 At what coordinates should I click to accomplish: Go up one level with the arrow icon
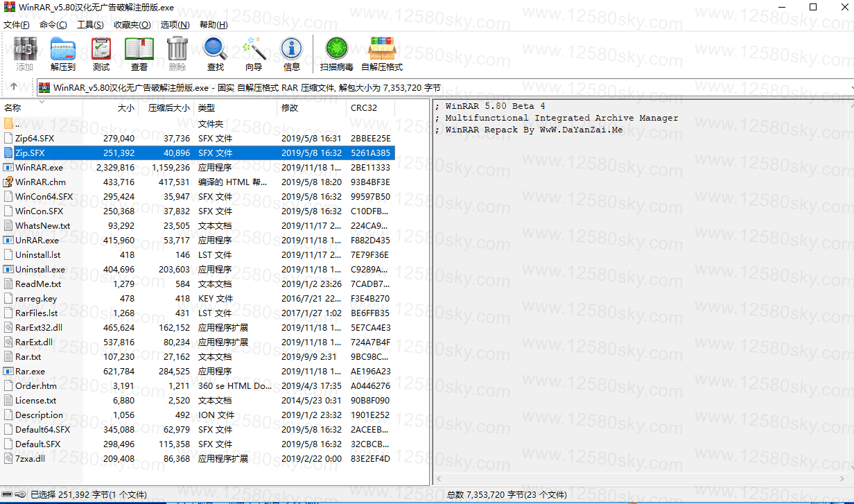point(14,87)
